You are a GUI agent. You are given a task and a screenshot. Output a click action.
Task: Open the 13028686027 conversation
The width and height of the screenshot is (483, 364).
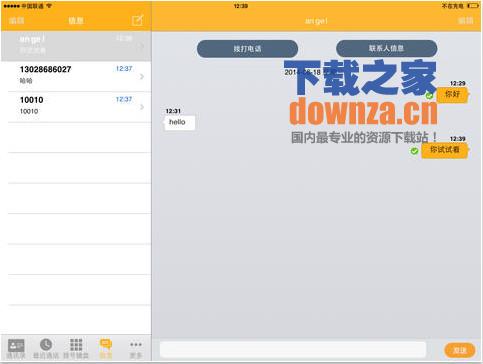coord(76,76)
